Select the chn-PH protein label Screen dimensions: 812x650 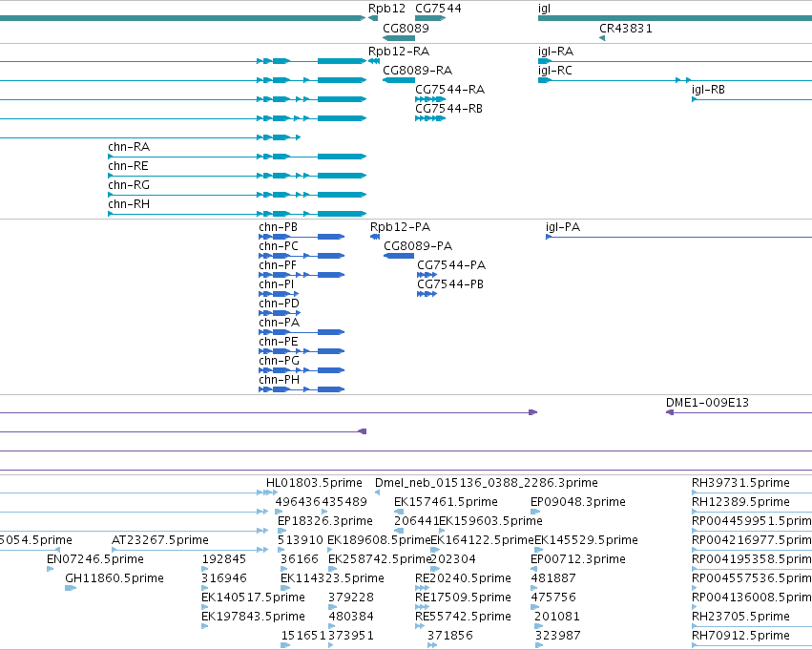(280, 380)
